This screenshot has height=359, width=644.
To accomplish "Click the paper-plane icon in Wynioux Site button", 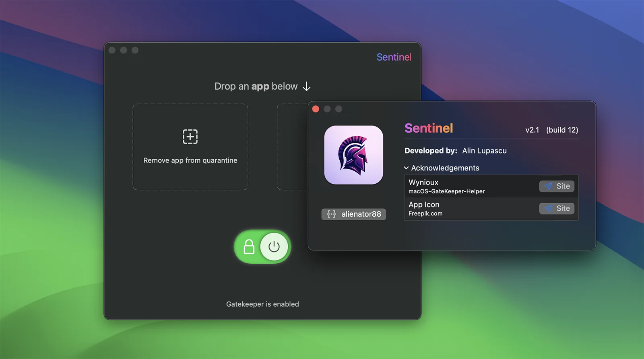I will [x=548, y=186].
